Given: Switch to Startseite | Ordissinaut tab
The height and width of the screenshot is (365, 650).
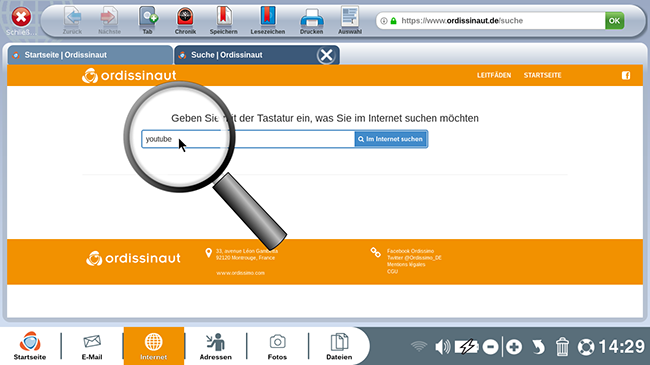Looking at the screenshot, I should pyautogui.click(x=90, y=55).
